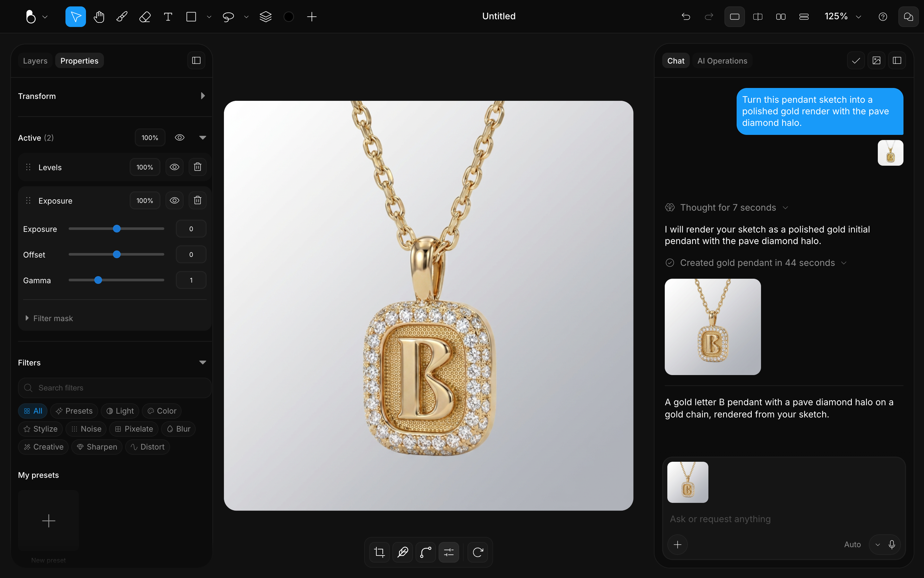Undo the last action

pyautogui.click(x=686, y=17)
